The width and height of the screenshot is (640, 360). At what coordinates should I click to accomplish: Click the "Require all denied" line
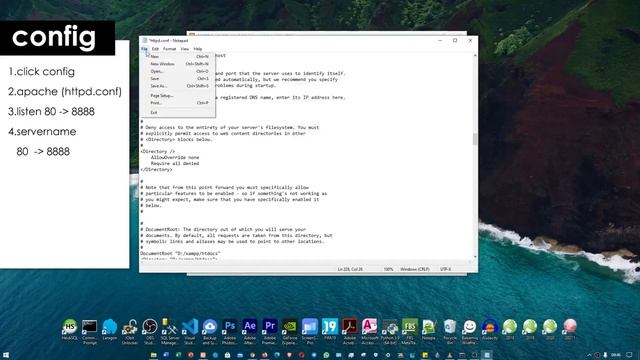175,163
